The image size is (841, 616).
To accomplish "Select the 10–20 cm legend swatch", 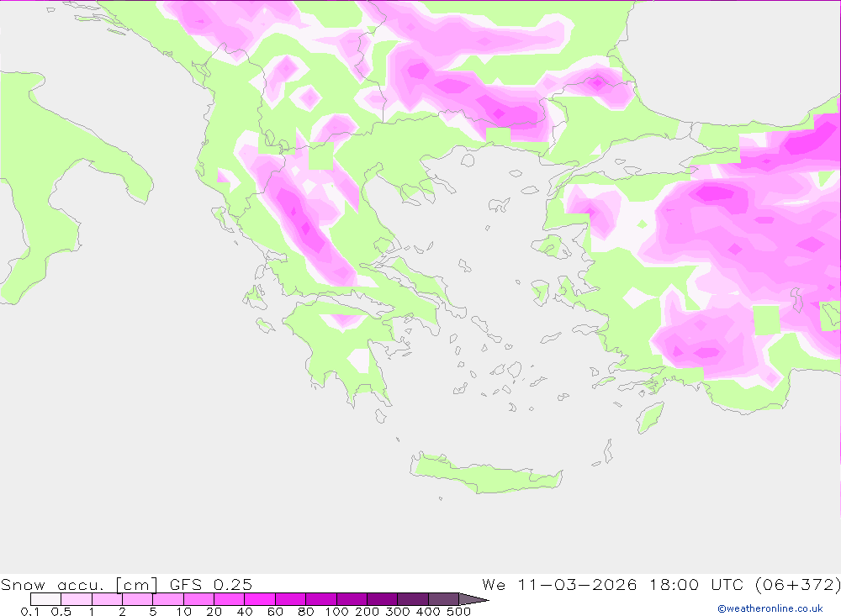I will coord(198,599).
